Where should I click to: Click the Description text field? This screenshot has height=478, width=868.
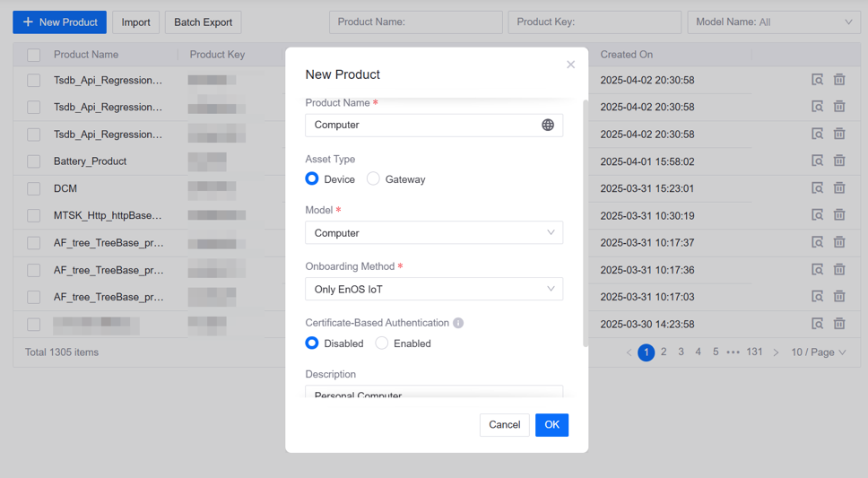coord(434,394)
